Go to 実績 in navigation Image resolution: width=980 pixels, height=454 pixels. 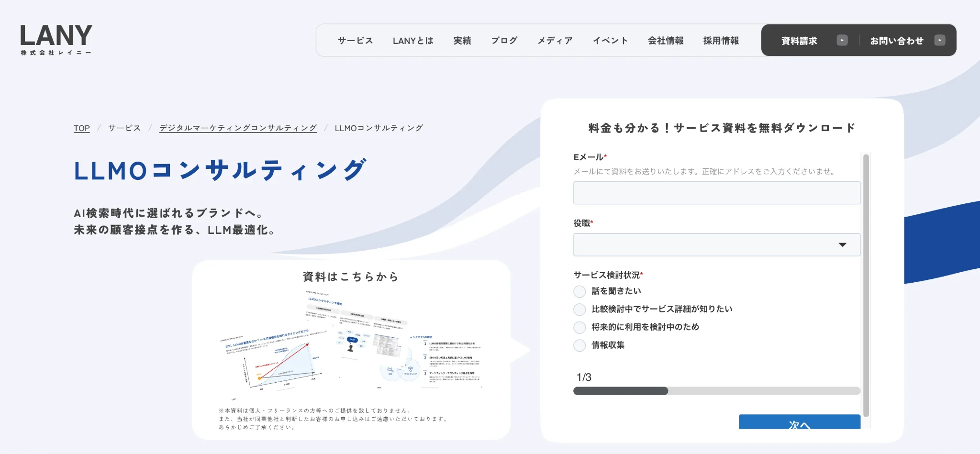462,41
